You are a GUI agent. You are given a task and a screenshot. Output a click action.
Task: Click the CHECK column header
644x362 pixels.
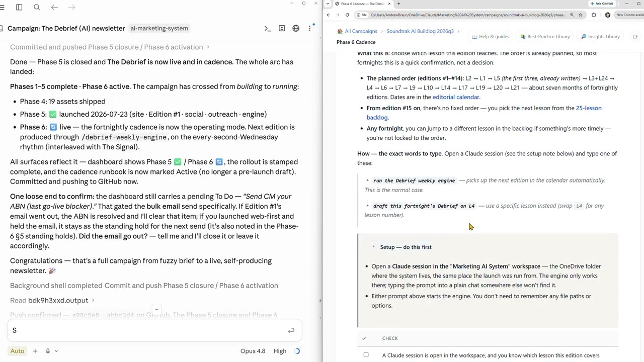390,338
